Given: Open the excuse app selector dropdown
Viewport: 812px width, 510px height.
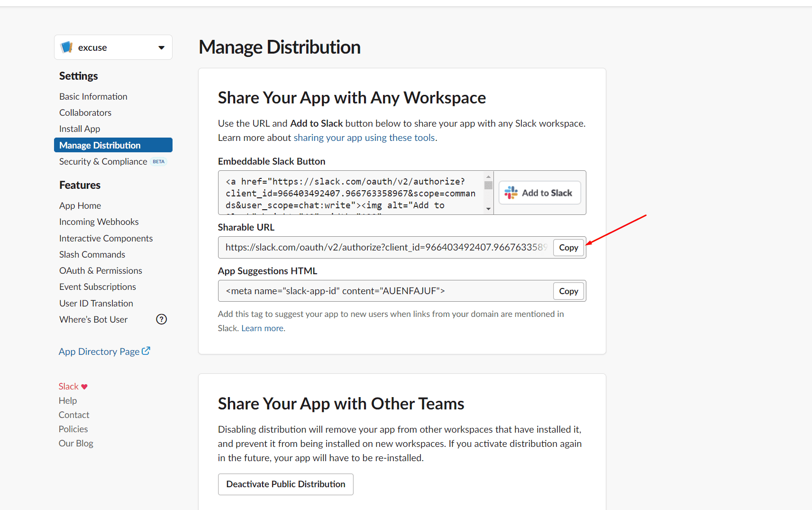Looking at the screenshot, I should [x=113, y=47].
